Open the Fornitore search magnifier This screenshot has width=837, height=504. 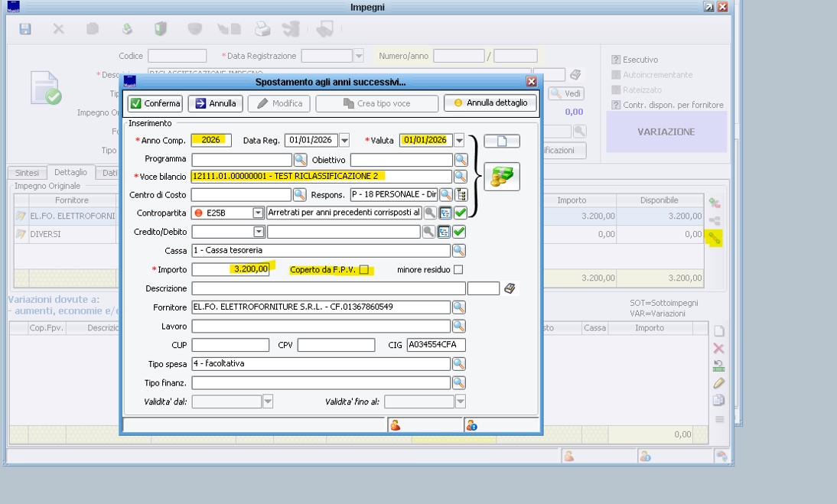[459, 307]
